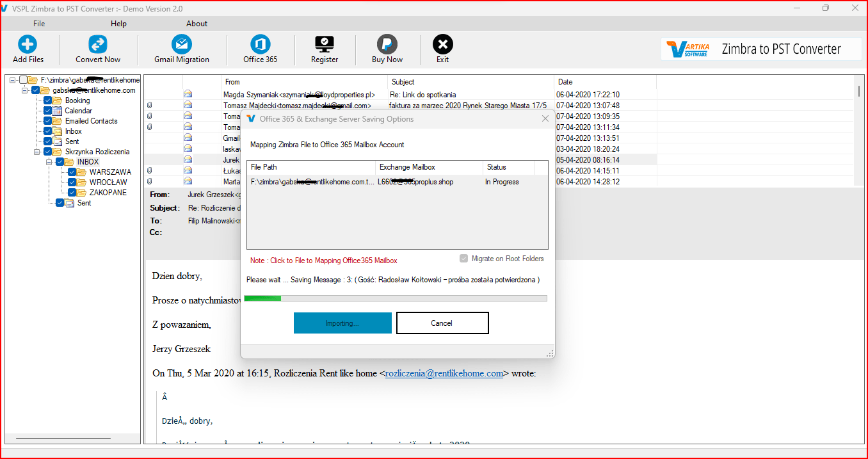Click attachment paperclip on faktura za marzec row
Screen dimensions: 868x459
click(149, 106)
